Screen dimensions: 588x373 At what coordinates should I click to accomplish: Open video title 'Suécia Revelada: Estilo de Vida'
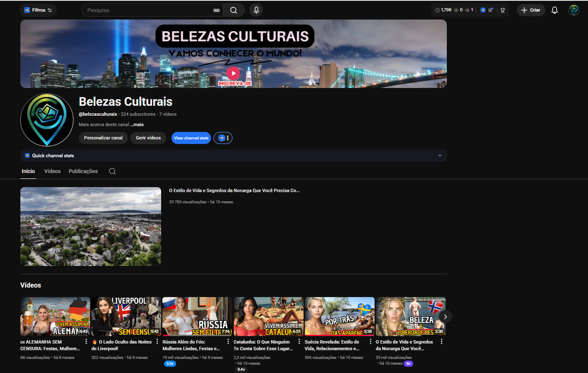pyautogui.click(x=332, y=345)
